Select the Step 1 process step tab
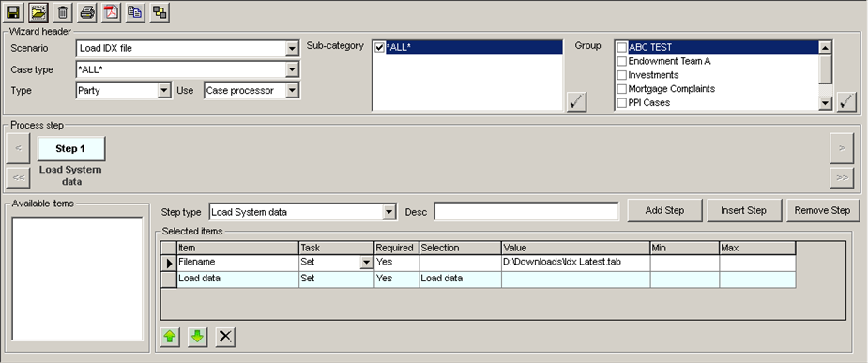The height and width of the screenshot is (363, 868). click(71, 149)
